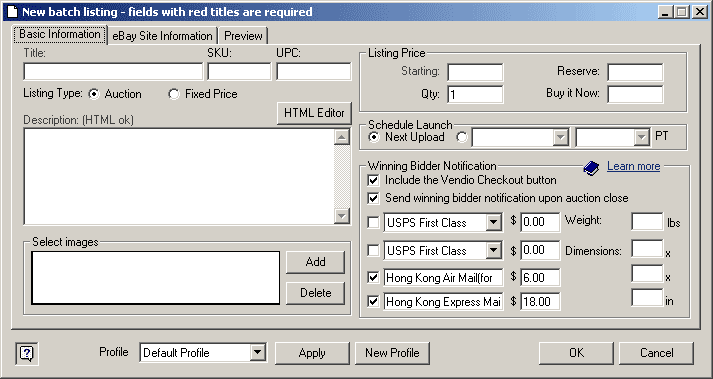Screen dimensions: 713x379
Task: Focus the Reserve price field
Action: click(635, 72)
